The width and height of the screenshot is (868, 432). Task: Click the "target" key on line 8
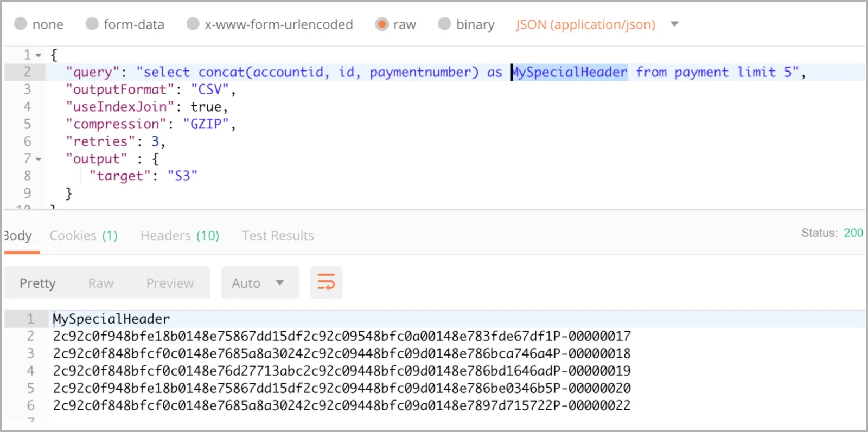pos(120,176)
